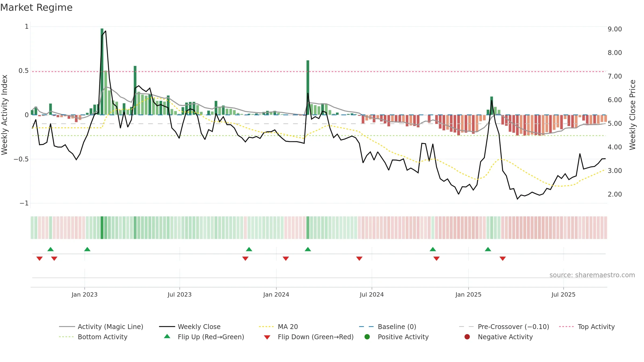The image size is (644, 362).
Task: Click the Weekly Activity Index axis title
Action: click(5, 115)
